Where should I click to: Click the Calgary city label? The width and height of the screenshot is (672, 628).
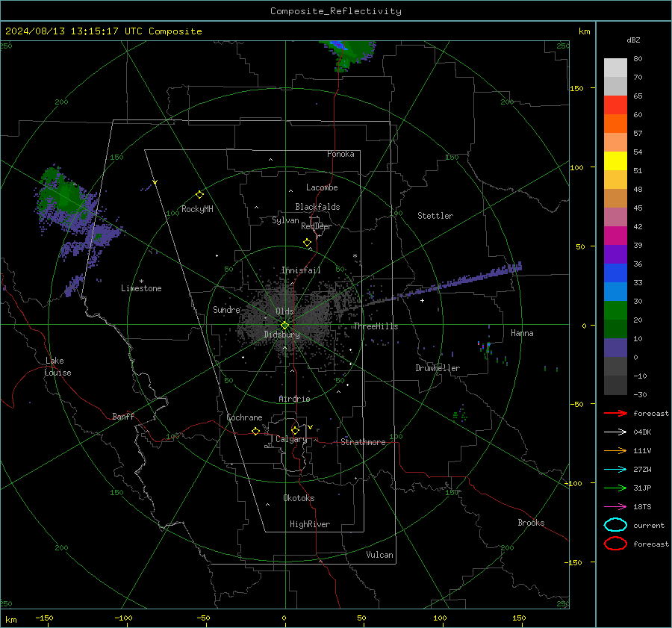tap(291, 439)
